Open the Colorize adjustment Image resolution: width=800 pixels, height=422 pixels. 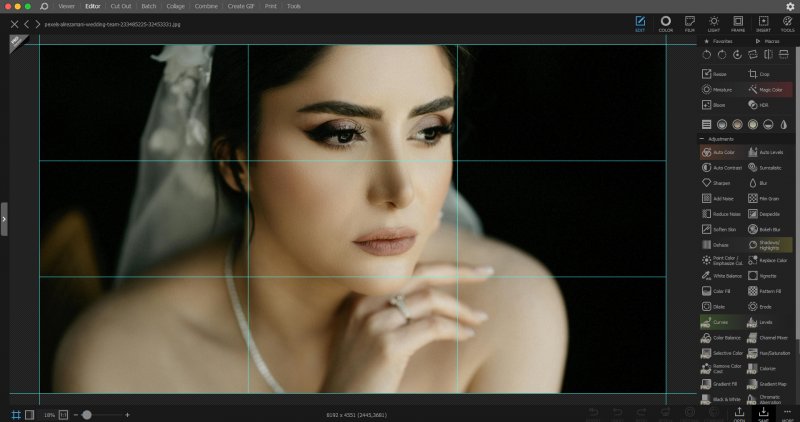[x=762, y=368]
